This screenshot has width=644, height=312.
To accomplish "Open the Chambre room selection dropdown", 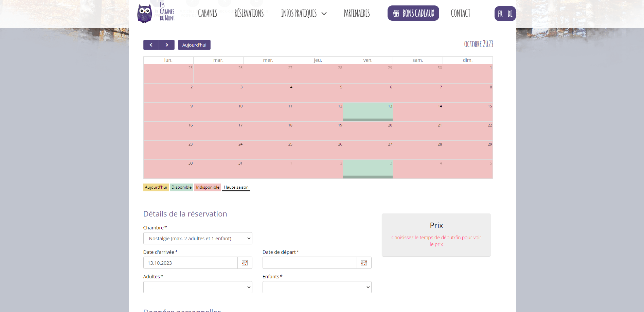I will [x=198, y=238].
